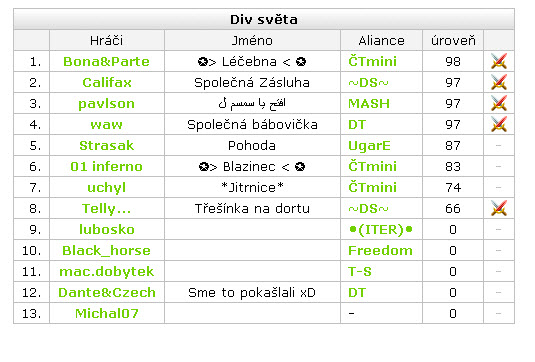Click player name 01 inferno

(x=106, y=166)
